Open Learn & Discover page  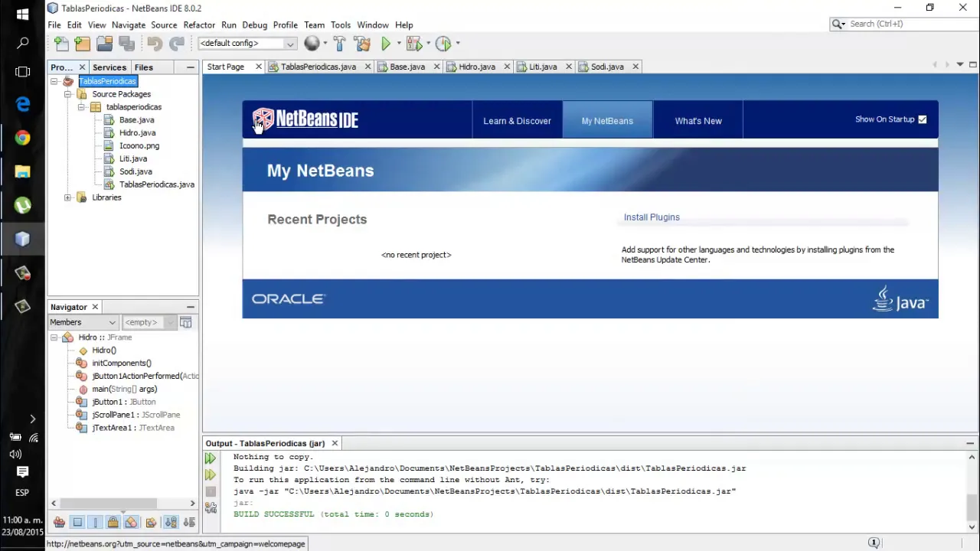pos(517,121)
